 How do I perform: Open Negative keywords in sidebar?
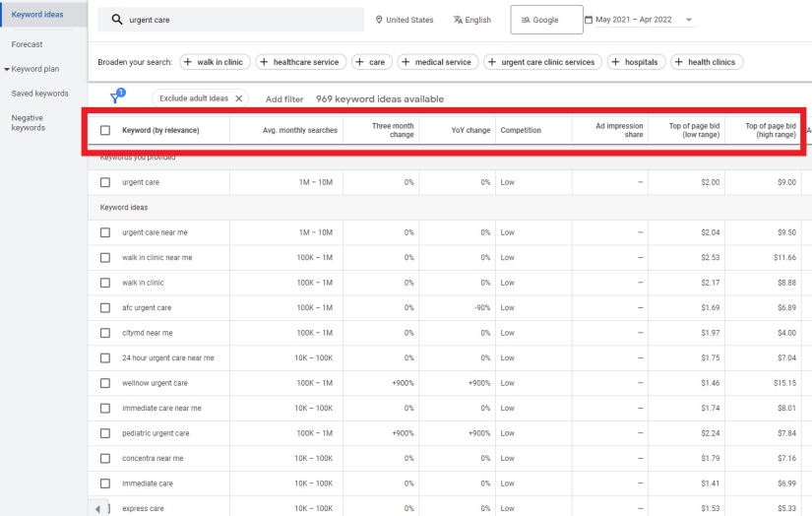(29, 123)
